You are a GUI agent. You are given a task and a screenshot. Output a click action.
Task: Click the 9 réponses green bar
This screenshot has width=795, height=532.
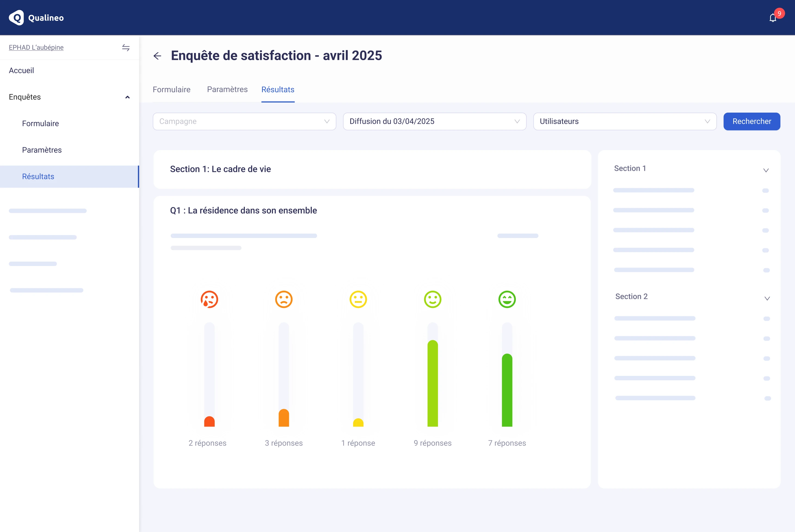[433, 383]
